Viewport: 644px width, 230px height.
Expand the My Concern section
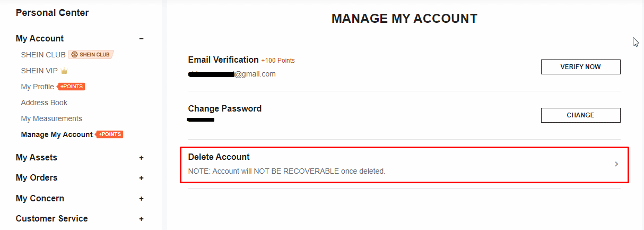[x=141, y=199]
